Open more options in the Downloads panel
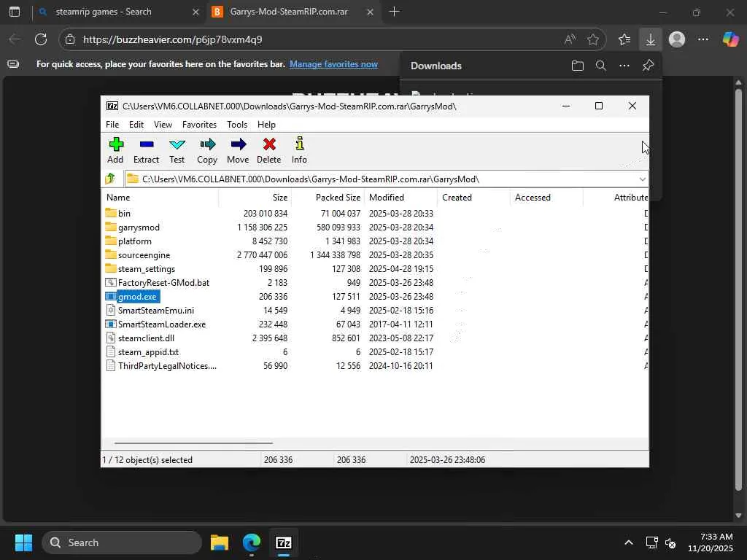The height and width of the screenshot is (560, 747). 624,66
